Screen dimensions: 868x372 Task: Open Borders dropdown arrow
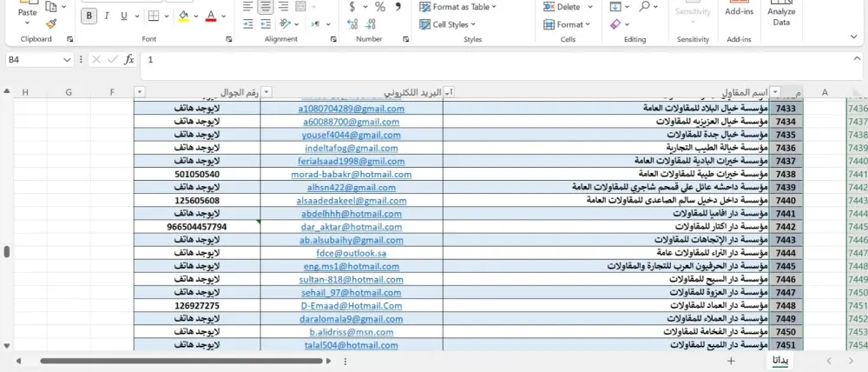coord(167,16)
